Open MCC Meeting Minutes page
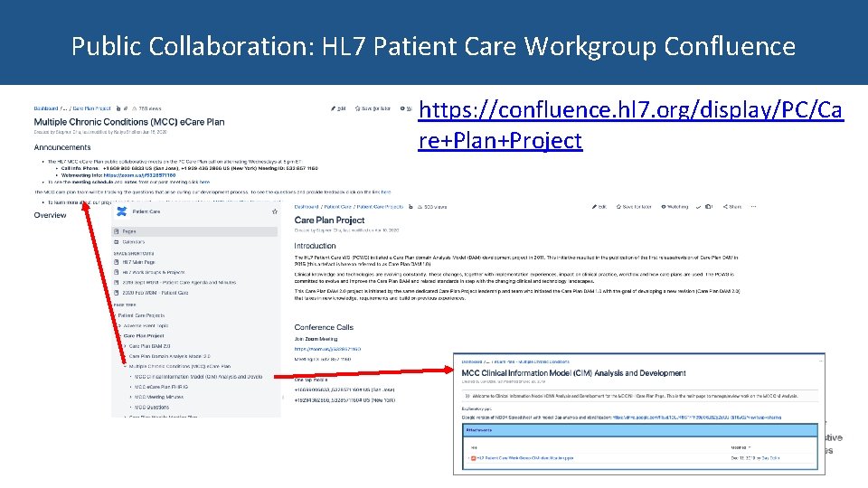 [x=159, y=397]
